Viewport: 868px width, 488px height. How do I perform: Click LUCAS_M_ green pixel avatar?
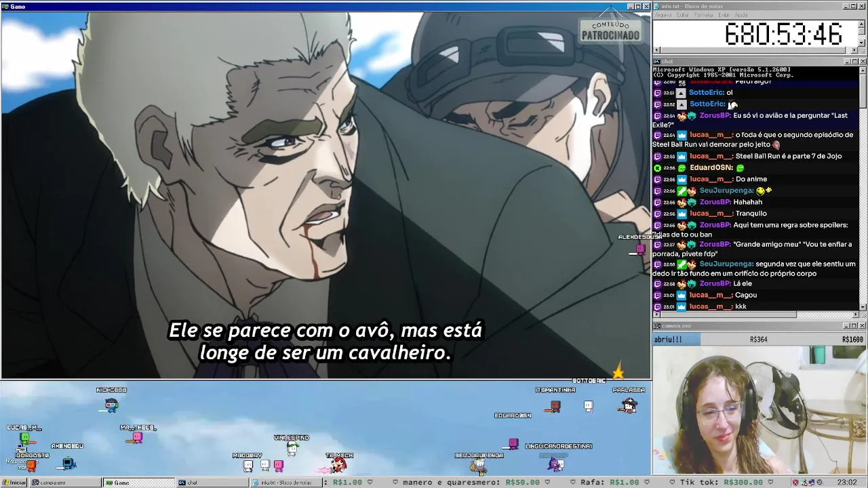pyautogui.click(x=24, y=439)
